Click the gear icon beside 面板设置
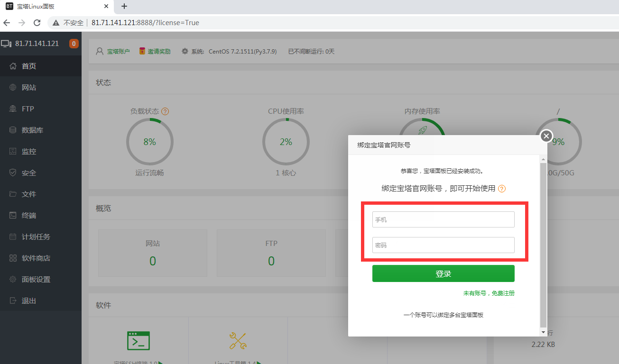 point(13,279)
